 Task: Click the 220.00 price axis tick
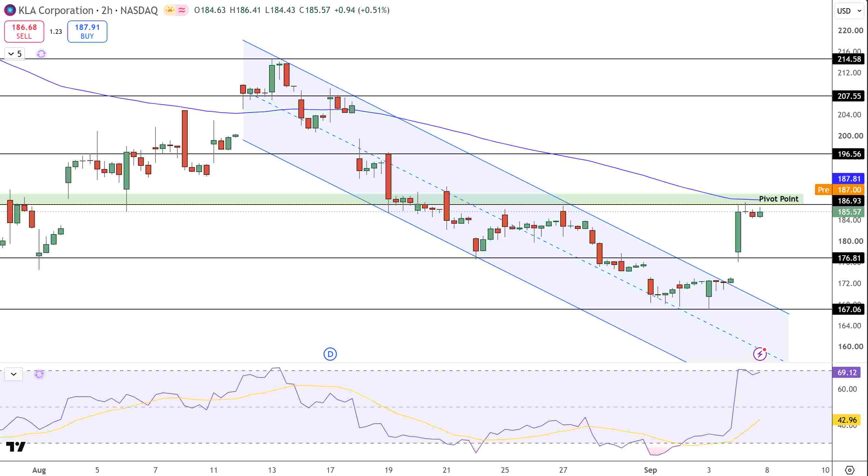click(850, 31)
